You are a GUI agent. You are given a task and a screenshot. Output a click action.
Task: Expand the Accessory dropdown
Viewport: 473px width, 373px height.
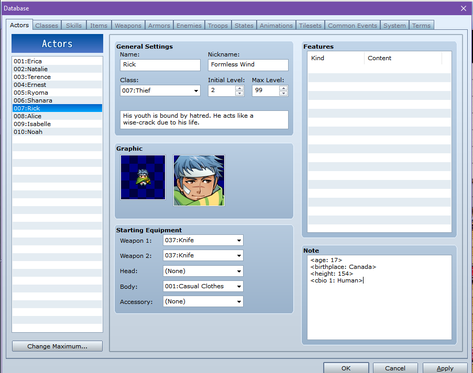203,302
